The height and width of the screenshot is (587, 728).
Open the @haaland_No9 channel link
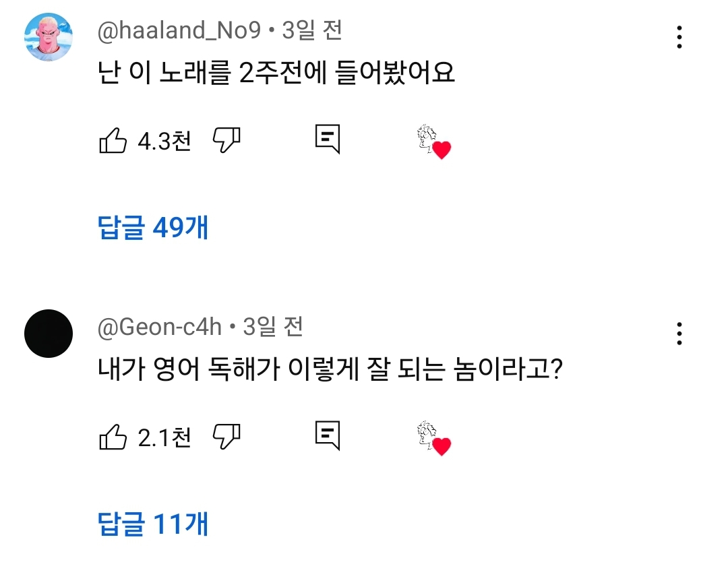[x=179, y=31]
